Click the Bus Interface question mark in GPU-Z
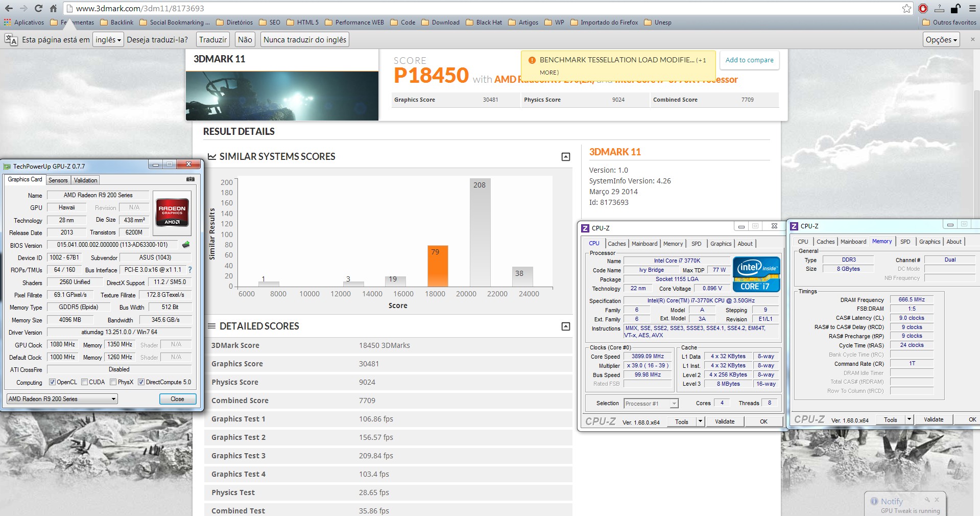The image size is (980, 516). (x=190, y=270)
